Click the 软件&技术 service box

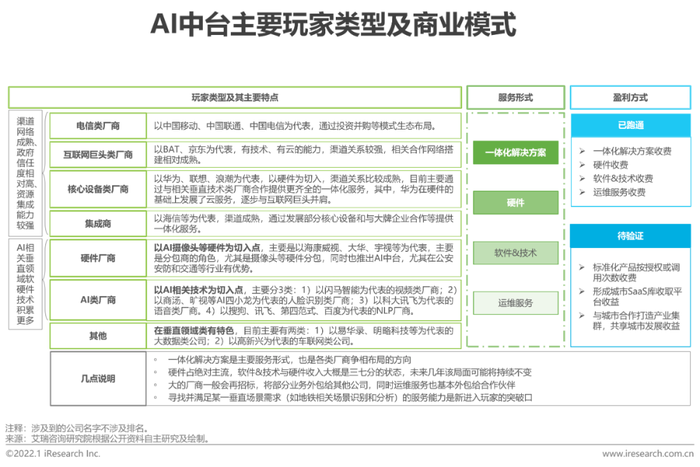[x=516, y=253]
